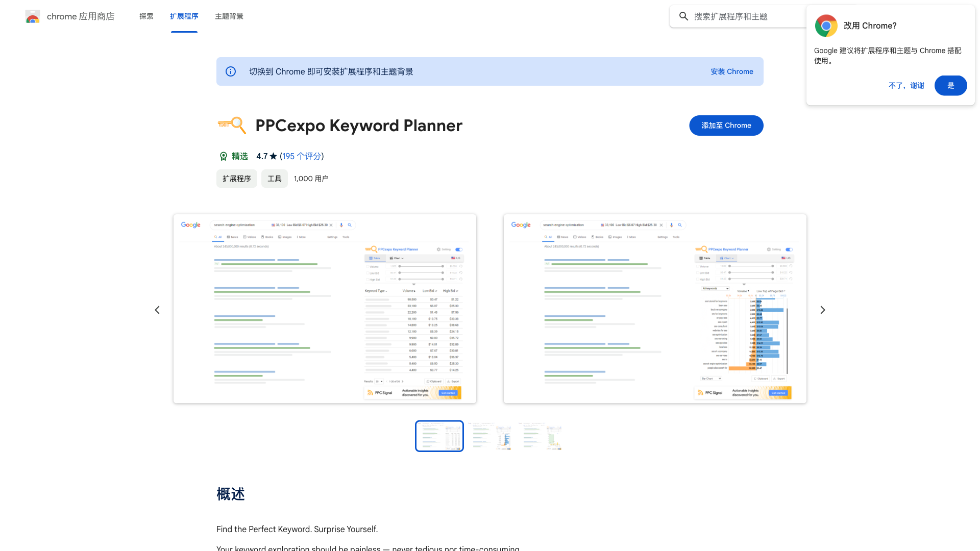Click the 精选 featured label
The height and width of the screenshot is (551, 980).
coord(240,156)
